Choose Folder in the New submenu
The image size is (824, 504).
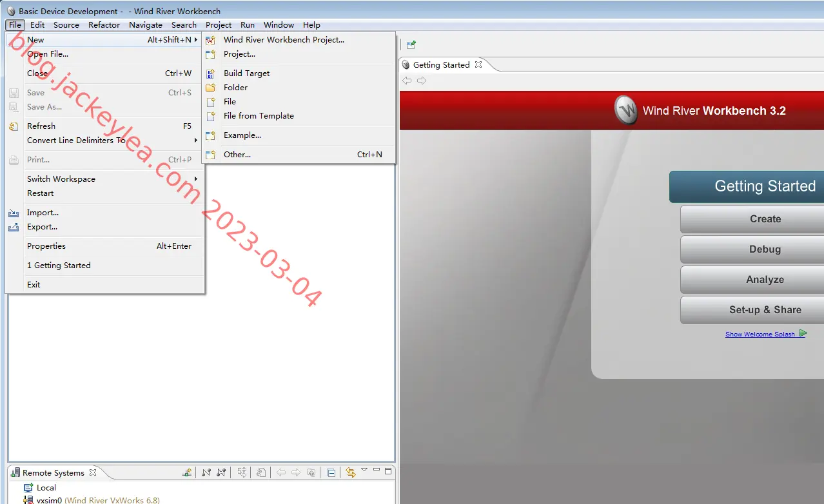235,87
